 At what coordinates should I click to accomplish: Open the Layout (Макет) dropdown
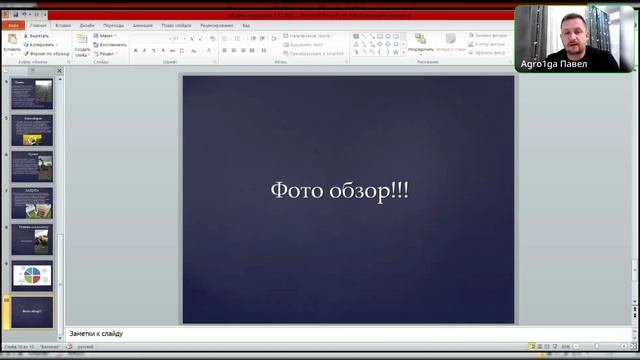[x=105, y=36]
